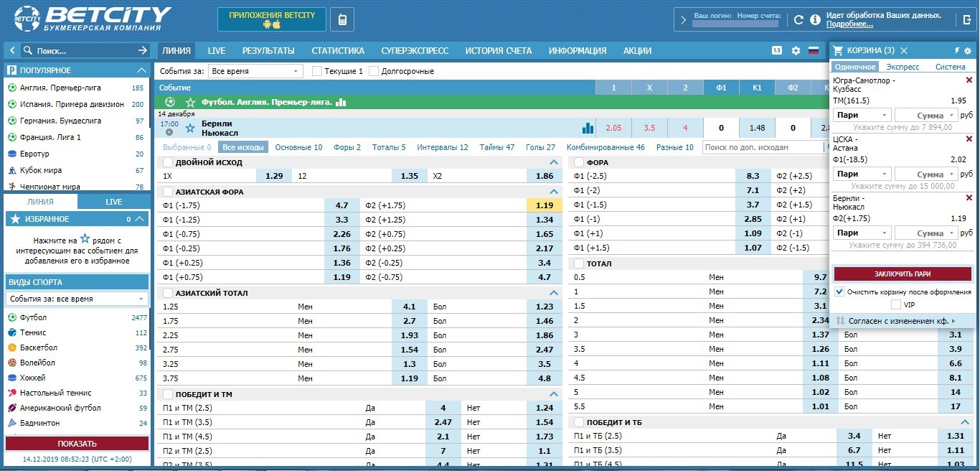Viewport: 980px width, 471px height.
Task: Uncheck Очистить корзину после оформления
Action: tap(839, 292)
